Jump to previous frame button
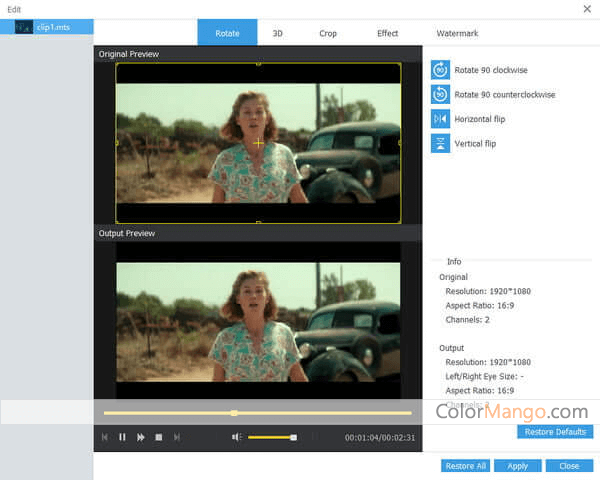600x480 pixels. click(105, 437)
